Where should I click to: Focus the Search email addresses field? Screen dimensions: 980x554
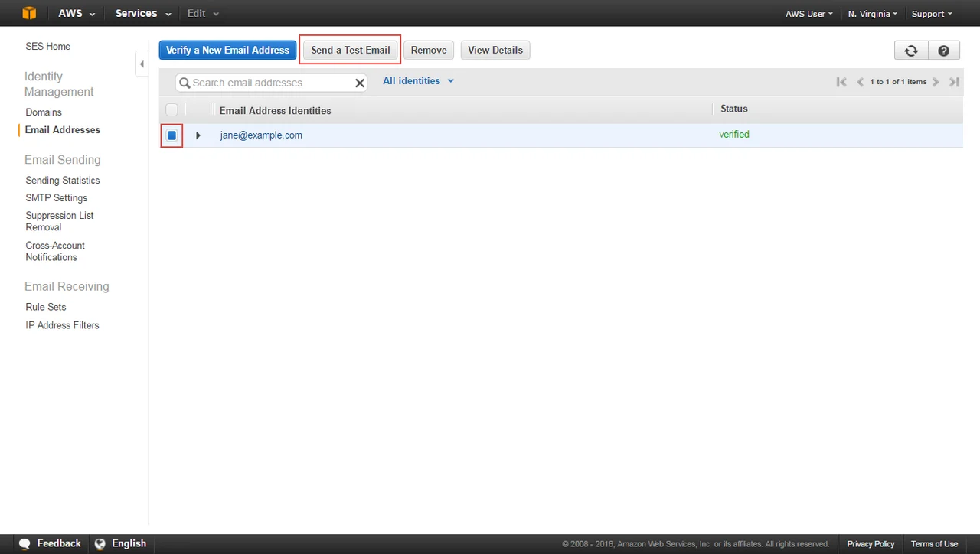tap(272, 83)
